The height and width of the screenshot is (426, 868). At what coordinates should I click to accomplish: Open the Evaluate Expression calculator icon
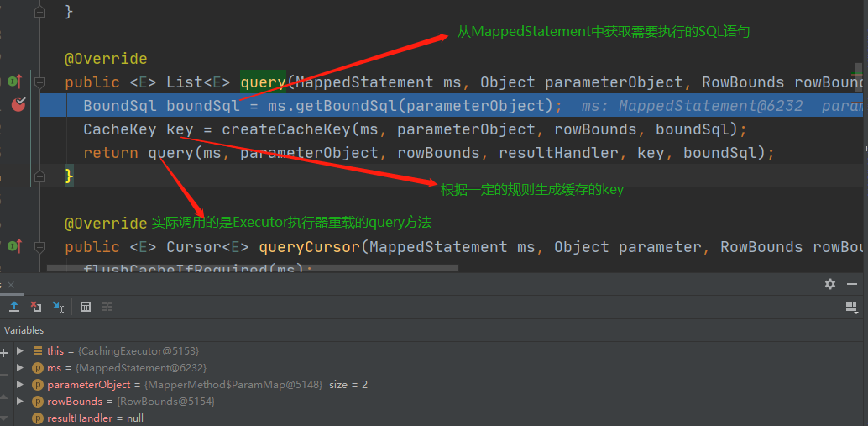coord(86,307)
